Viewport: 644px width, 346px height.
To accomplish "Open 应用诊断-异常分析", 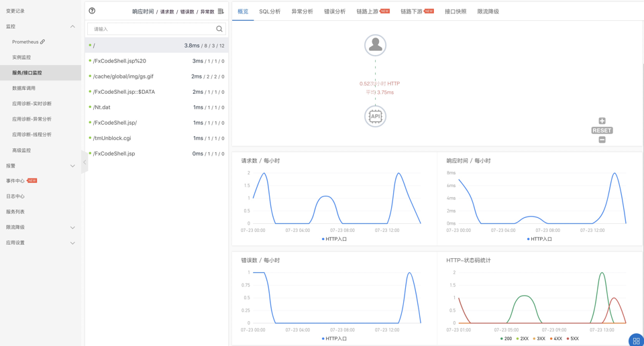I will click(x=32, y=119).
